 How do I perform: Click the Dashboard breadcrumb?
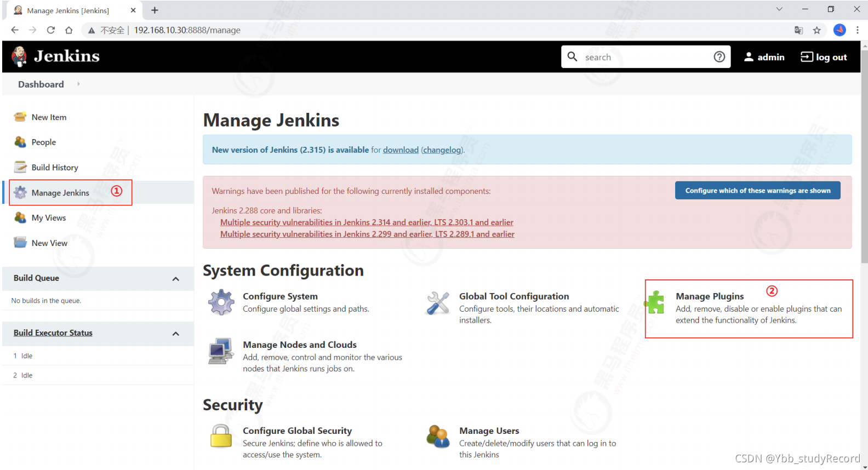click(41, 84)
